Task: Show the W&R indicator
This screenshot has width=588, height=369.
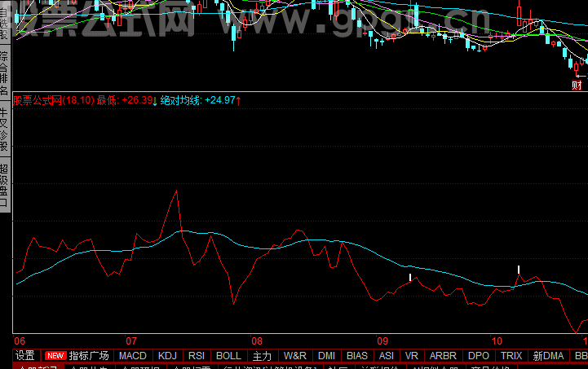Action: click(x=295, y=355)
